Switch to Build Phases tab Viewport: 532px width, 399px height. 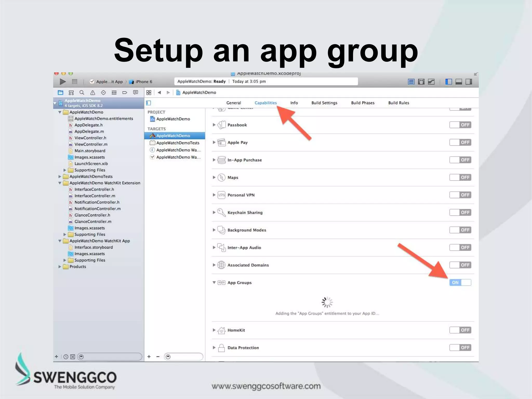[x=363, y=103]
